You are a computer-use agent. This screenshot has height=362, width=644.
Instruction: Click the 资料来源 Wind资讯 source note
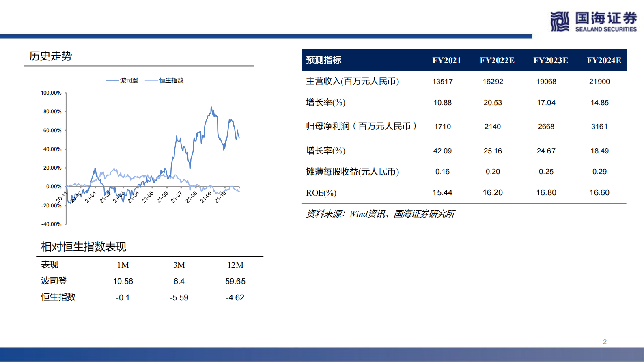point(380,214)
